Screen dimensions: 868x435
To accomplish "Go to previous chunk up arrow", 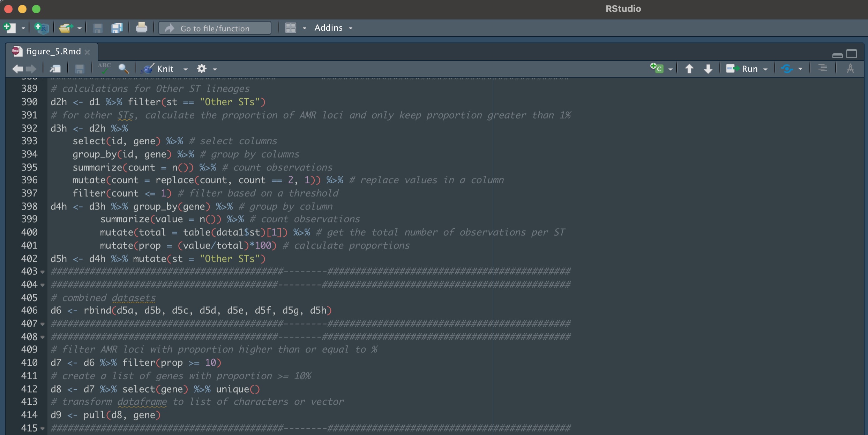I will pyautogui.click(x=689, y=69).
